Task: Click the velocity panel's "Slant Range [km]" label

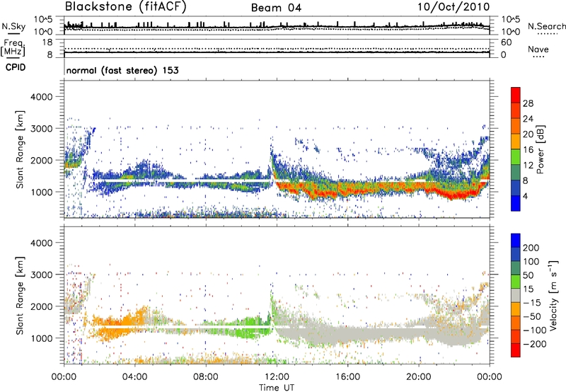Action: 20,295
